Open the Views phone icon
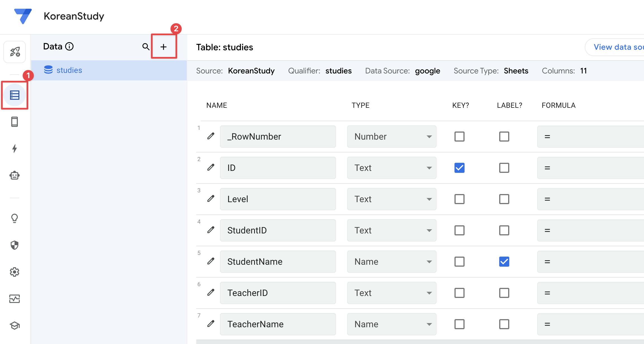Image resolution: width=644 pixels, height=344 pixels. (x=15, y=122)
